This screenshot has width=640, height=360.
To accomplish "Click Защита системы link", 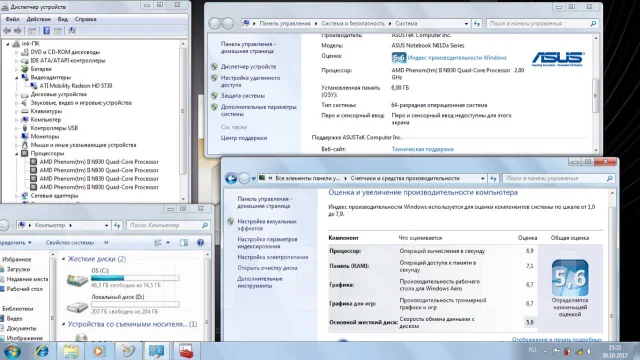I will (x=242, y=96).
